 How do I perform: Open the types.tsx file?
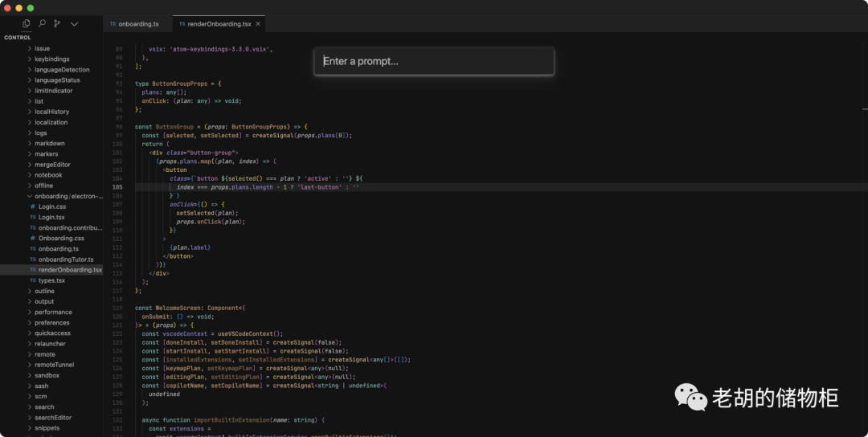[51, 280]
